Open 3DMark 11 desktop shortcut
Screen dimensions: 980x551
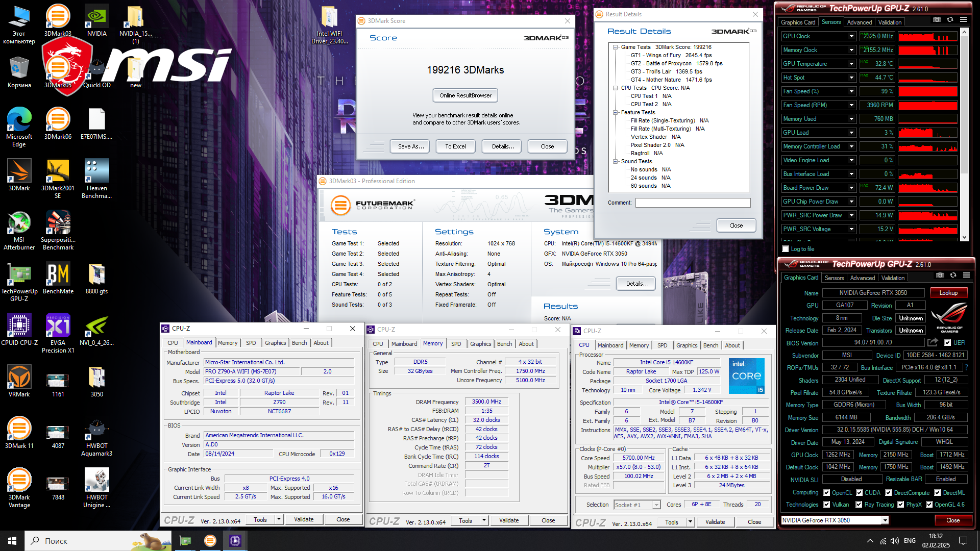click(19, 433)
